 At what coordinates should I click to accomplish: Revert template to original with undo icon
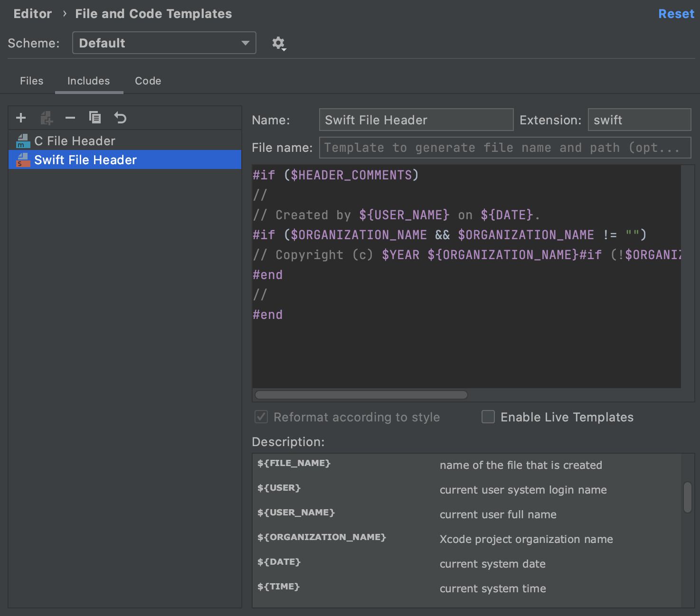120,117
